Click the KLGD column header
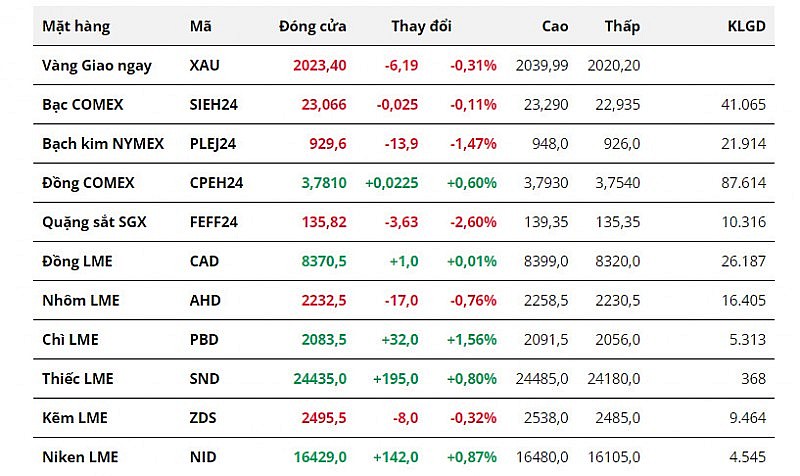Image resolution: width=800 pixels, height=476 pixels. point(746,26)
